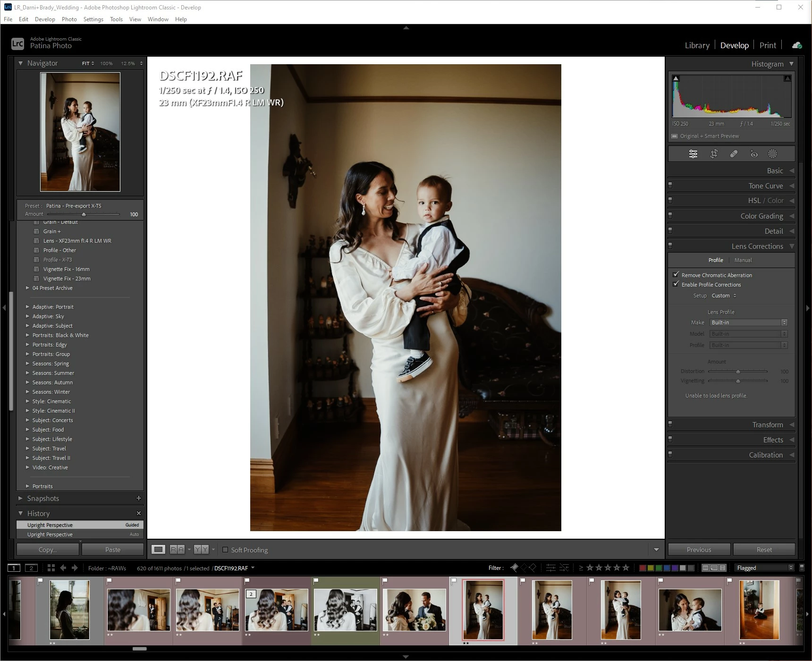This screenshot has height=661, width=812.
Task: Expand the Basic panel
Action: [792, 171]
